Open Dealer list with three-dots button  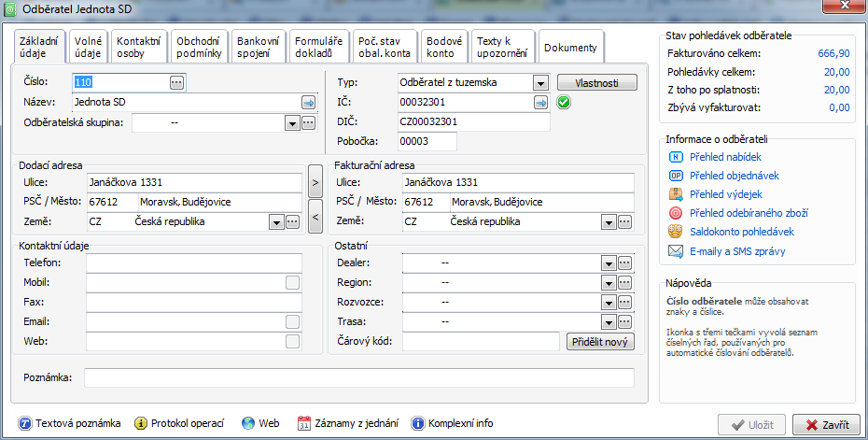tap(624, 263)
